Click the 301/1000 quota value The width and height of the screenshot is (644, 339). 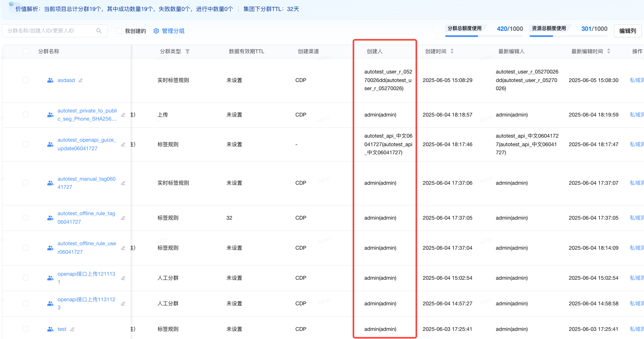coord(594,29)
